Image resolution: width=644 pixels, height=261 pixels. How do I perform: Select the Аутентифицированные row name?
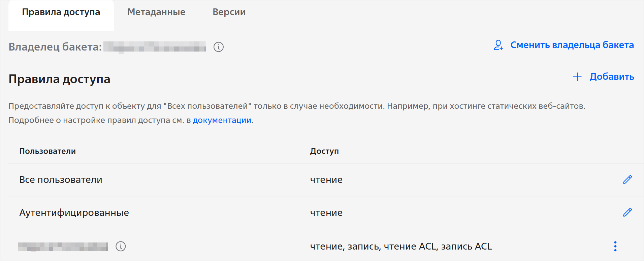(74, 213)
